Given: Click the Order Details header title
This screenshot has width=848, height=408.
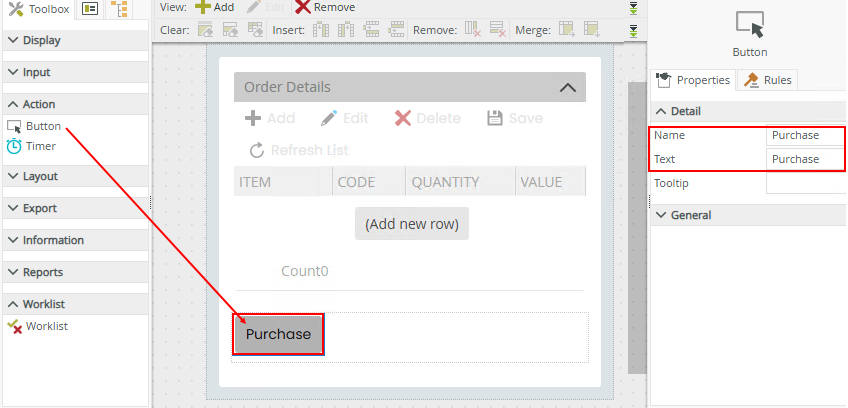Looking at the screenshot, I should (287, 87).
